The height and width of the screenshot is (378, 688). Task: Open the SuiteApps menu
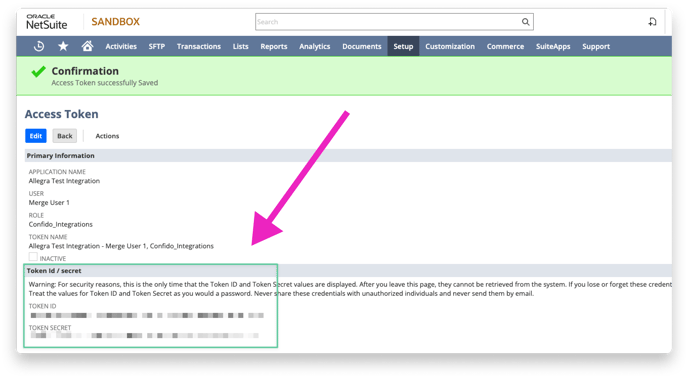pyautogui.click(x=553, y=46)
